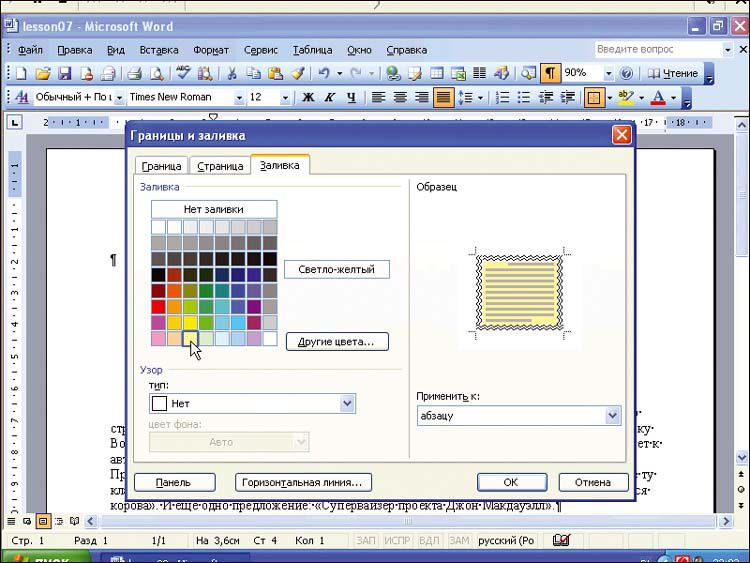
Task: Expand the 'Применить к' абзацу dropdown
Action: point(612,416)
